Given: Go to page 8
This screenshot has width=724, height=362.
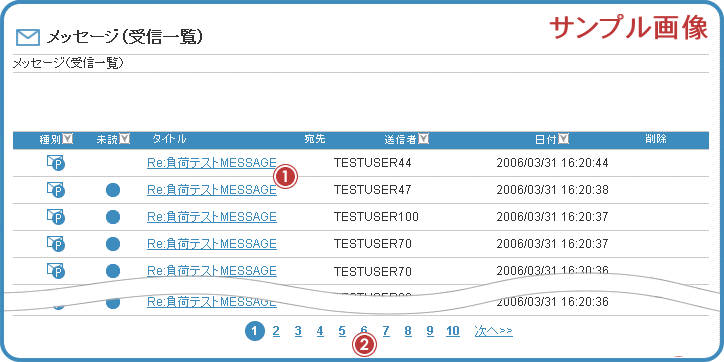Looking at the screenshot, I should tap(408, 331).
